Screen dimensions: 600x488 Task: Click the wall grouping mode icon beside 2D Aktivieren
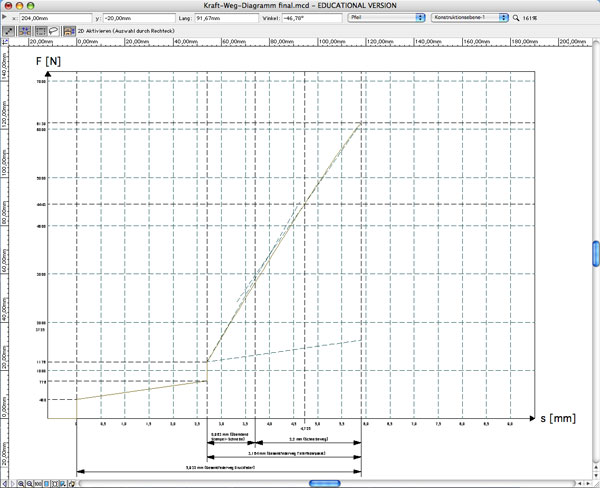(69, 31)
